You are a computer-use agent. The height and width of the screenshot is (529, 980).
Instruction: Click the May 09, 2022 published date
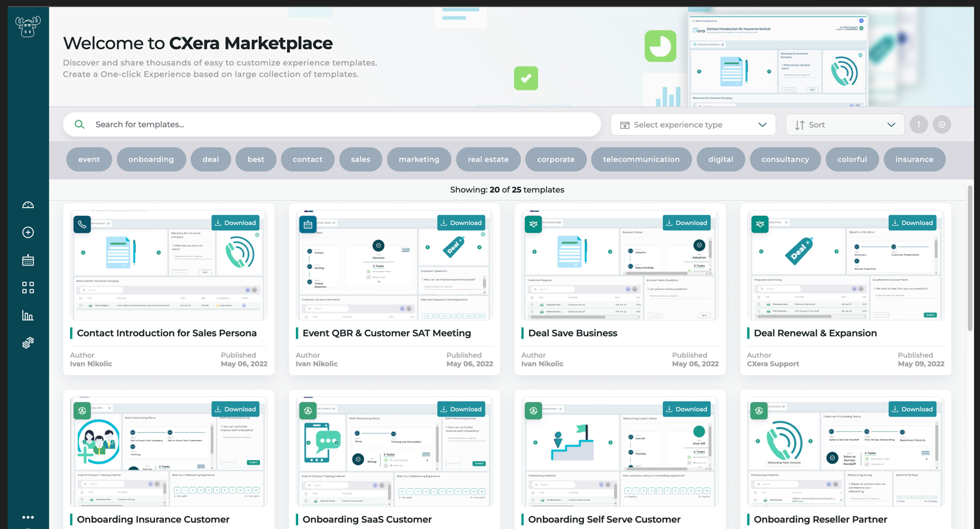point(921,364)
